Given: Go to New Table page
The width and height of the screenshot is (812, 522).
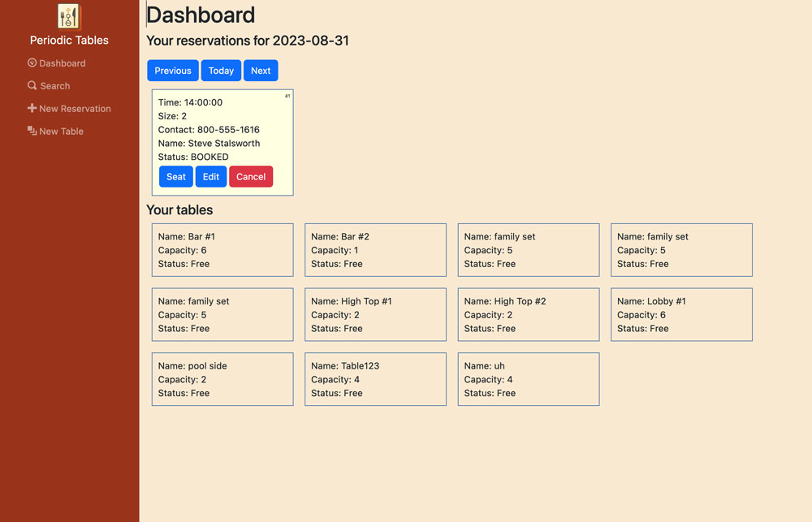Looking at the screenshot, I should click(61, 132).
